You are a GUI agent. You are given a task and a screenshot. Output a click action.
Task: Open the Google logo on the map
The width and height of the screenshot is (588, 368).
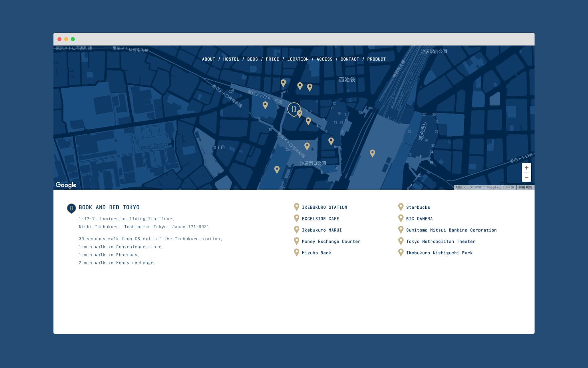tap(66, 185)
